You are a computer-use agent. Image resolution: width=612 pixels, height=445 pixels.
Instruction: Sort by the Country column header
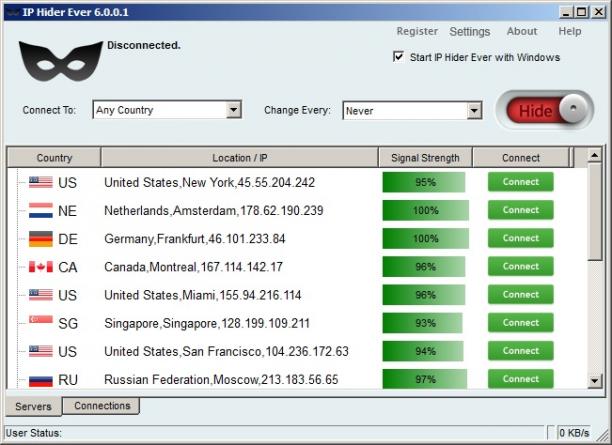click(54, 158)
